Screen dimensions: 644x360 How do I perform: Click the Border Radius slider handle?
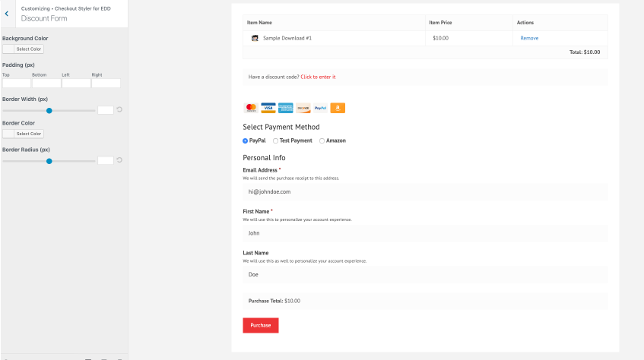coord(49,161)
